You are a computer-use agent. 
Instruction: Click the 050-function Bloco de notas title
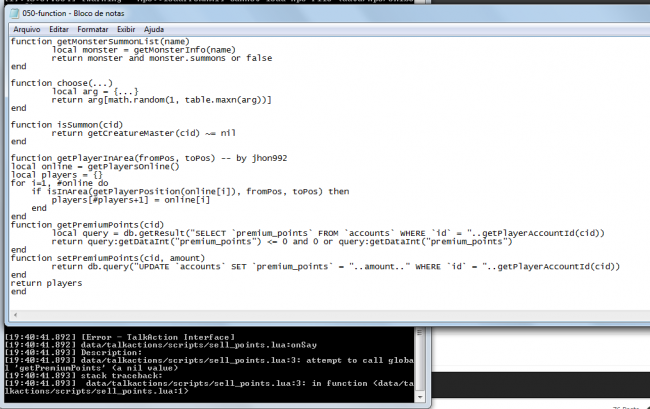(x=73, y=13)
